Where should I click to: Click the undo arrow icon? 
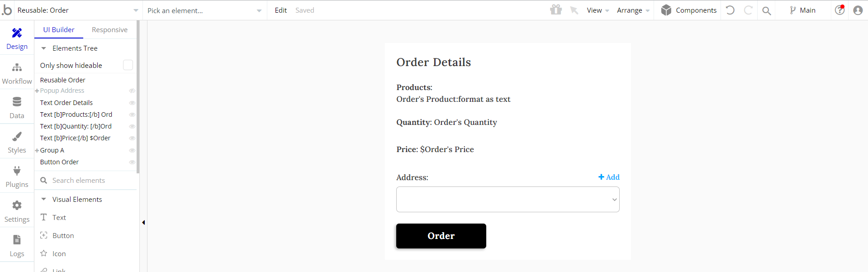point(730,10)
